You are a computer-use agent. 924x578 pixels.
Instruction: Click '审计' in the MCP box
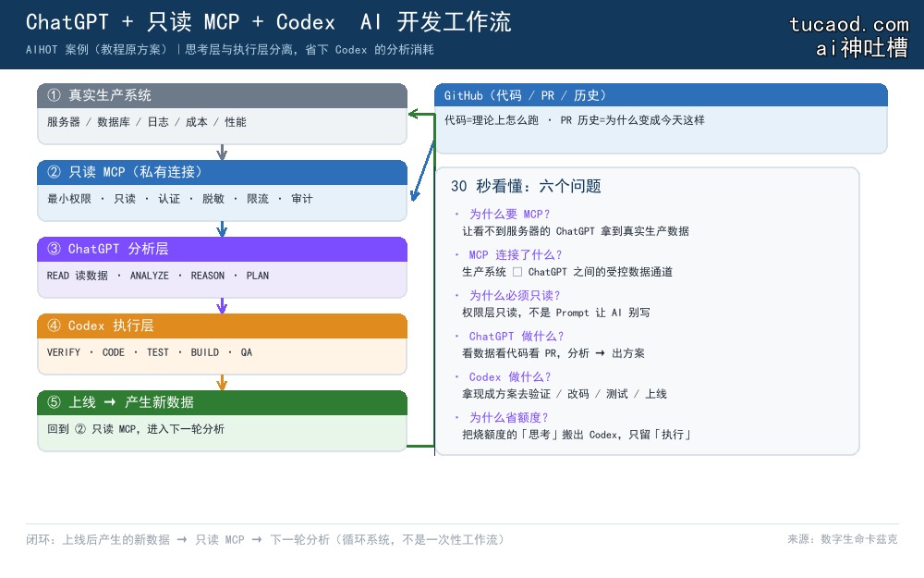(x=302, y=199)
